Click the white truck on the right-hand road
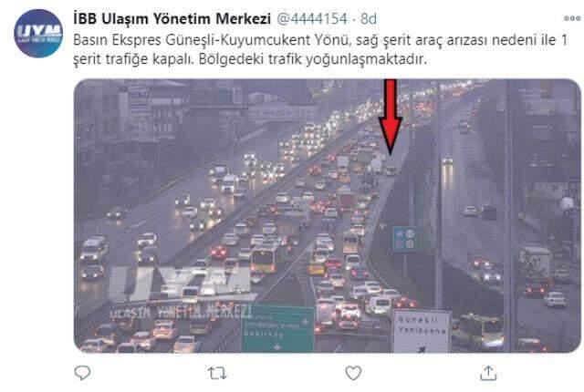 click(x=535, y=263)
